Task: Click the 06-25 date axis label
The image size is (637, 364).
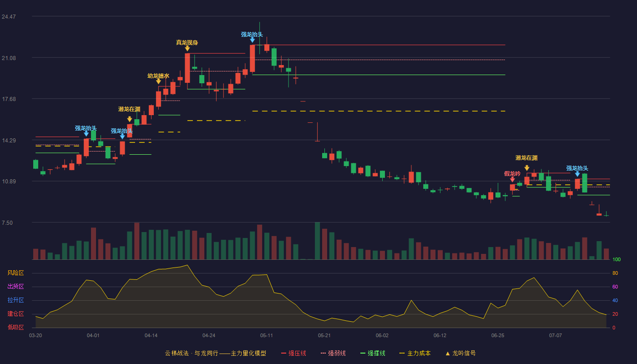Action: [498, 335]
